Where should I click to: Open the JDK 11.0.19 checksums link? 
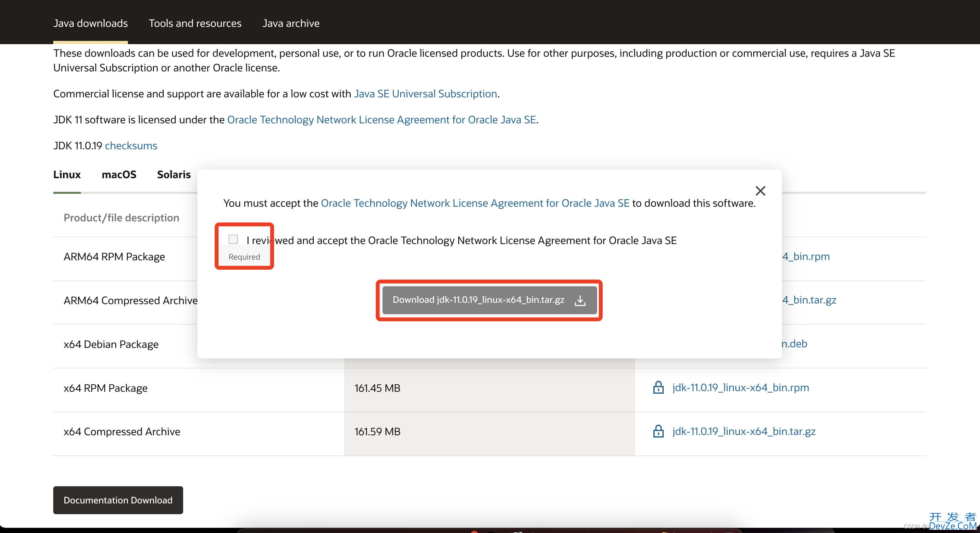pyautogui.click(x=131, y=146)
